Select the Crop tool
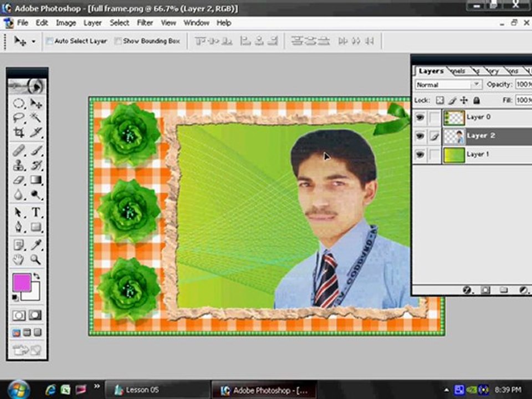 click(x=19, y=132)
